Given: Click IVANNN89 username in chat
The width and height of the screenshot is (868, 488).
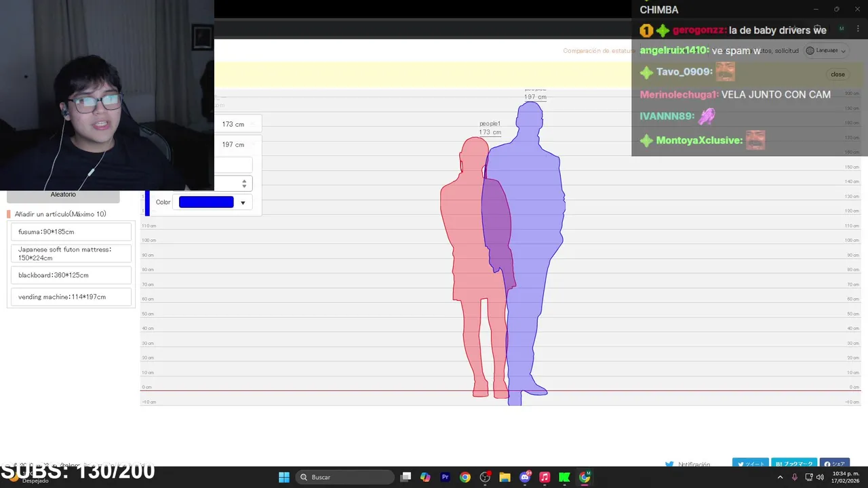Looking at the screenshot, I should 666,117.
